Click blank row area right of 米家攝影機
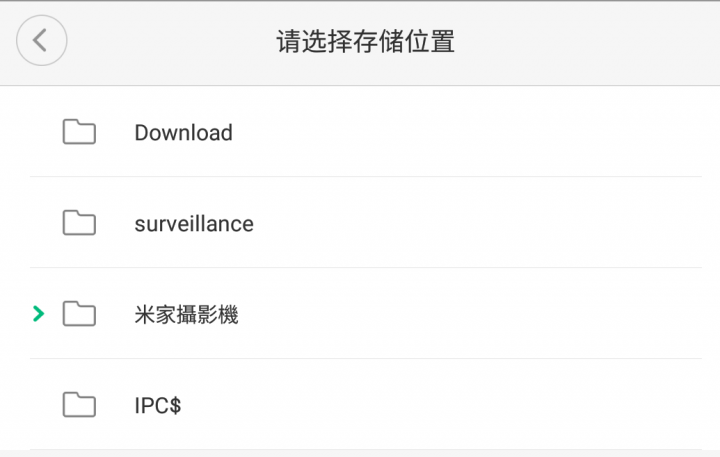The image size is (720, 457). (x=471, y=314)
